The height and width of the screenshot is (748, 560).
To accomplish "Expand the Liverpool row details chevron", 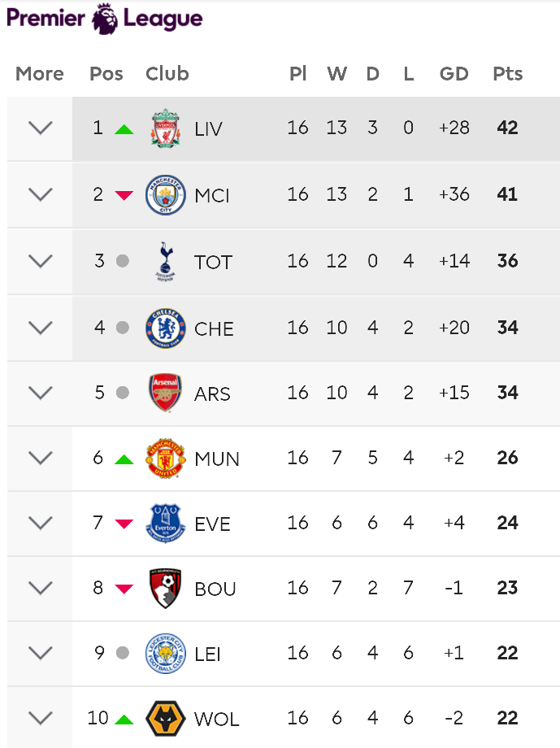I will coord(41,128).
